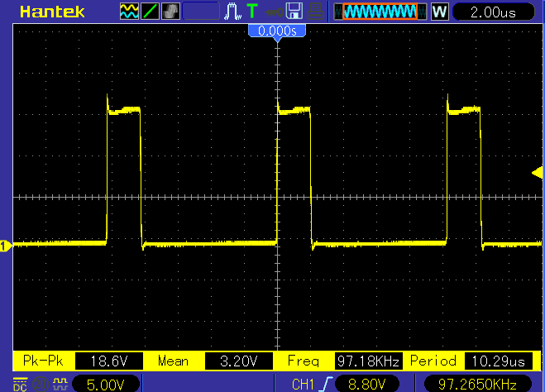
Task: Click the W window mode icon
Action: pos(439,12)
